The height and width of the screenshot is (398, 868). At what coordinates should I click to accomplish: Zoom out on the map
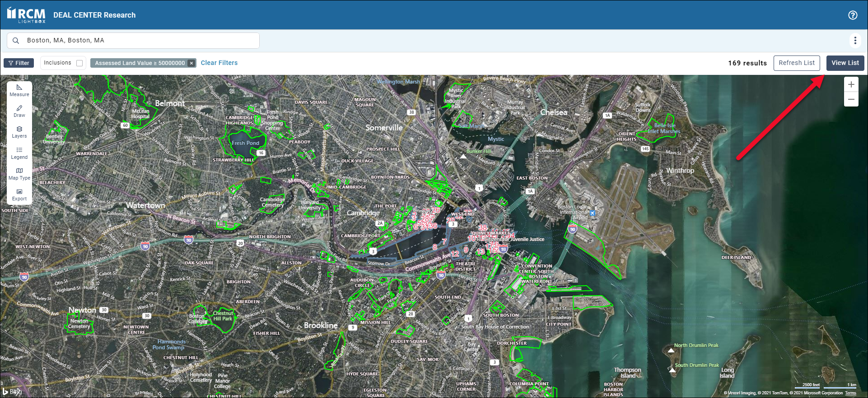click(x=851, y=99)
